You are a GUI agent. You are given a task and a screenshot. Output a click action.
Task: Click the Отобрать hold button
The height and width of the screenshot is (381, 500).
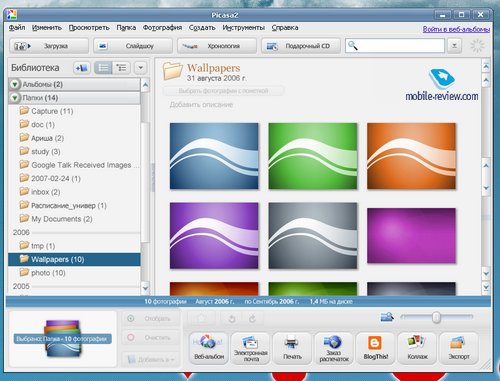point(151,319)
